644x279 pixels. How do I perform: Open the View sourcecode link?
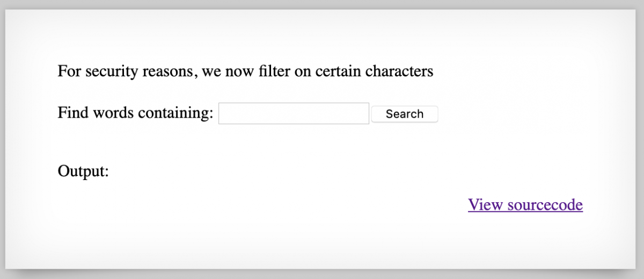click(525, 205)
